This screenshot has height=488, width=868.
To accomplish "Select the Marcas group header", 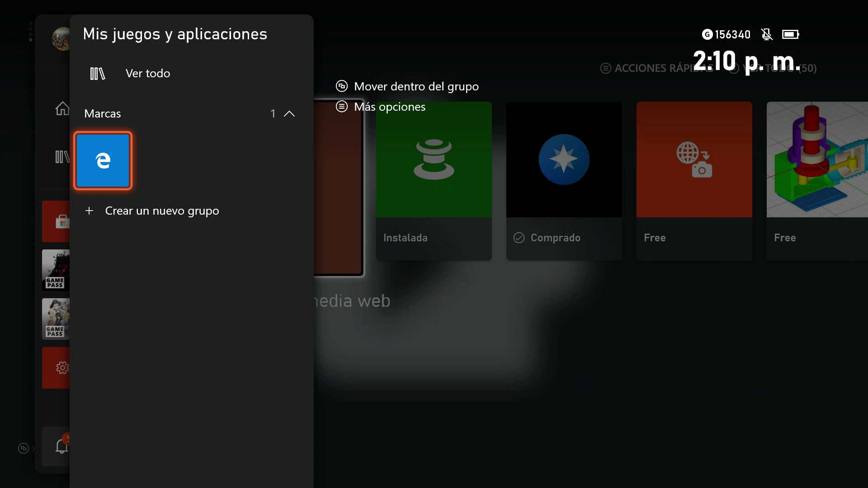I will (103, 114).
